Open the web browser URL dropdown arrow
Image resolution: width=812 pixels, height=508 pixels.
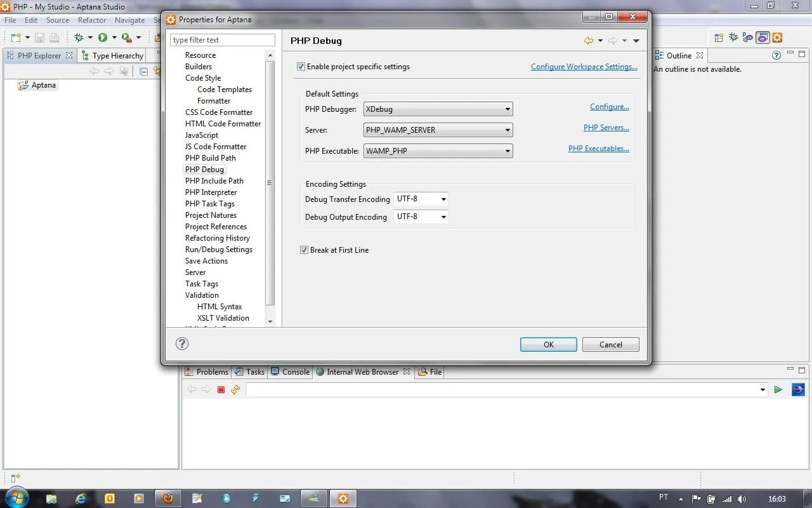click(x=763, y=389)
